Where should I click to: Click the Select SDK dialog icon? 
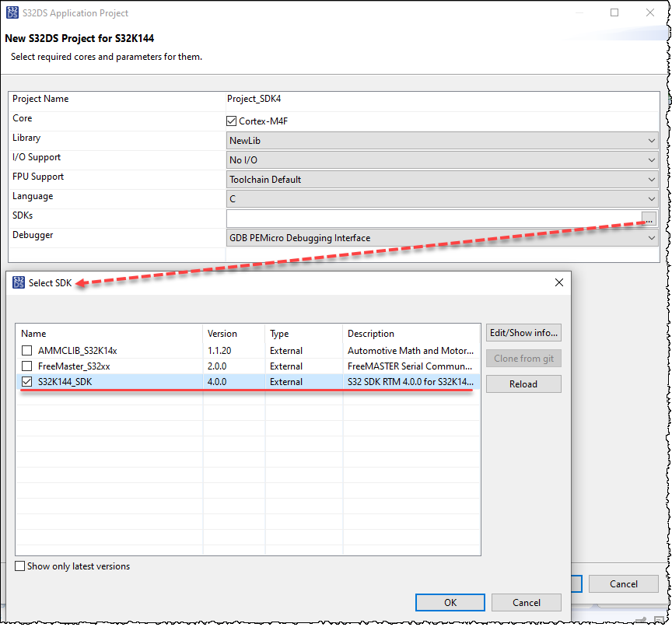[17, 282]
